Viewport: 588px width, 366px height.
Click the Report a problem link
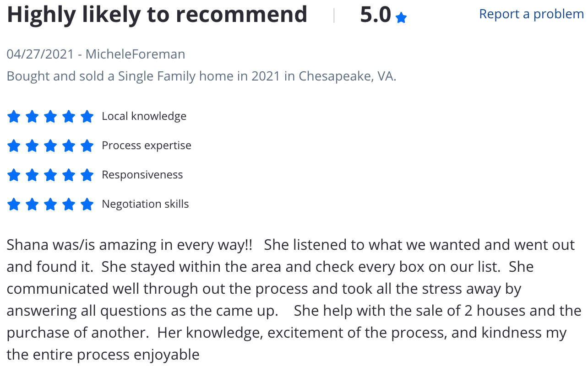531,14
